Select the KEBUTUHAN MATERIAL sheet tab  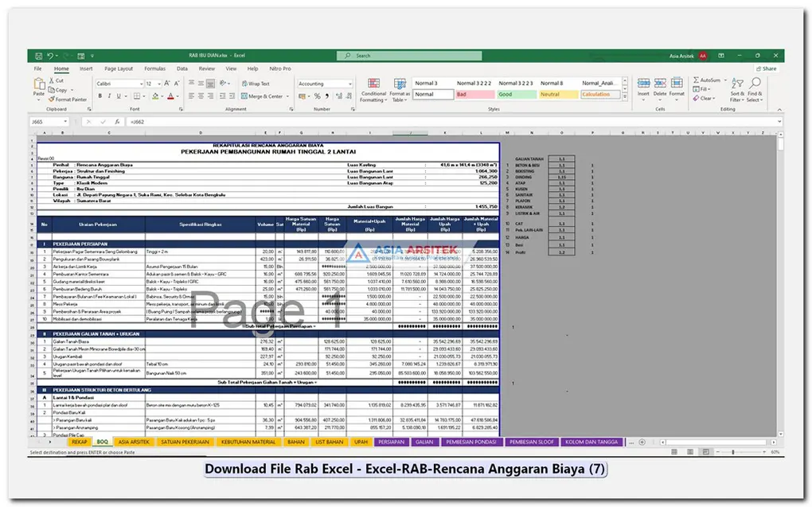[248, 443]
